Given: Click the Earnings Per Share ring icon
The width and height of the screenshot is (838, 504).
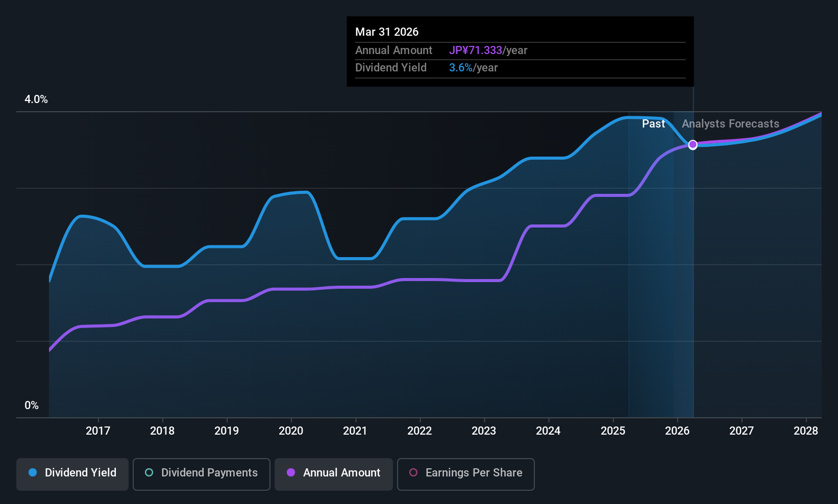Looking at the screenshot, I should (x=413, y=473).
